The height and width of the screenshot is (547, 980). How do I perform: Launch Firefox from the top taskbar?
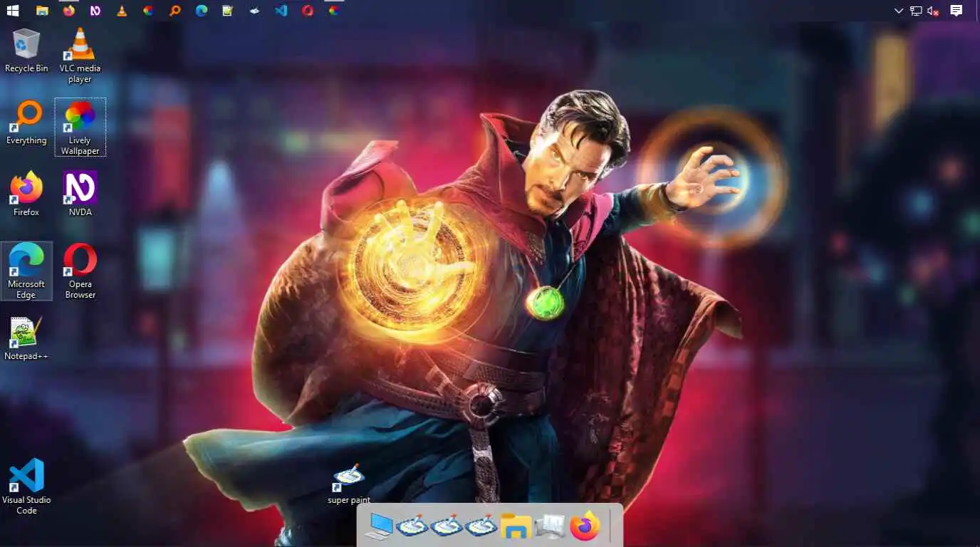tap(69, 11)
